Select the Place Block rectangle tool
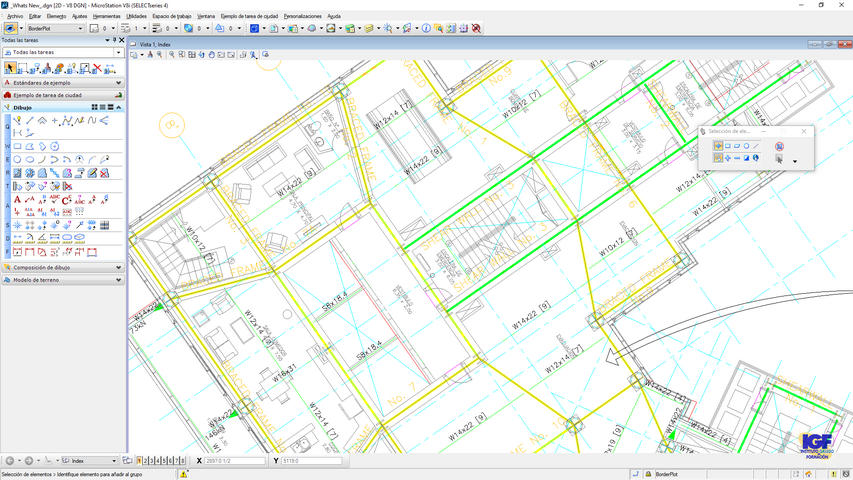The image size is (853, 480). tap(17, 146)
